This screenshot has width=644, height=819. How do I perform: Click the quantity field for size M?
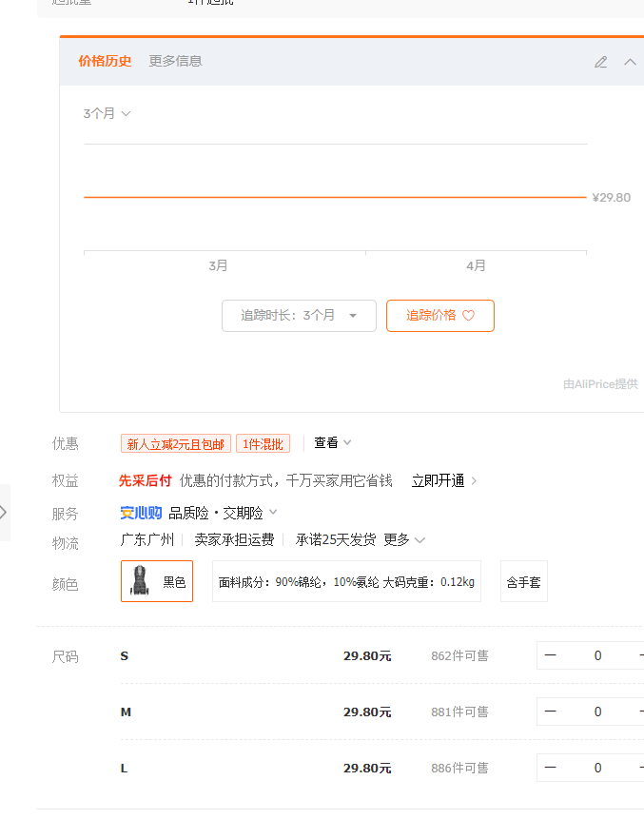point(597,712)
